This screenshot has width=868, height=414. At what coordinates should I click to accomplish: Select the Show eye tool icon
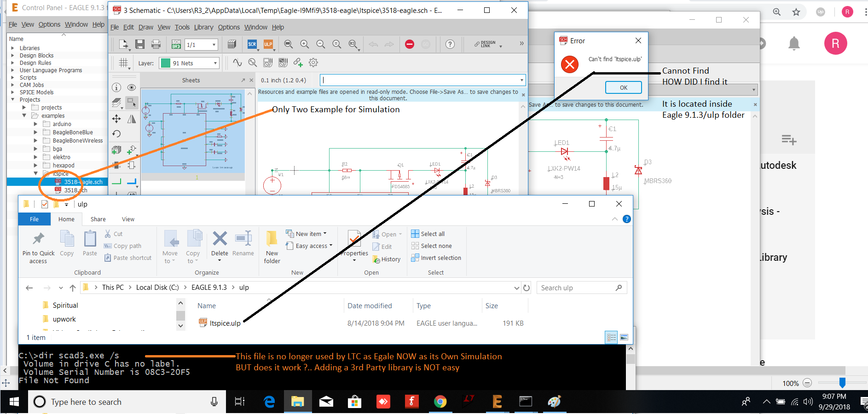click(x=132, y=87)
